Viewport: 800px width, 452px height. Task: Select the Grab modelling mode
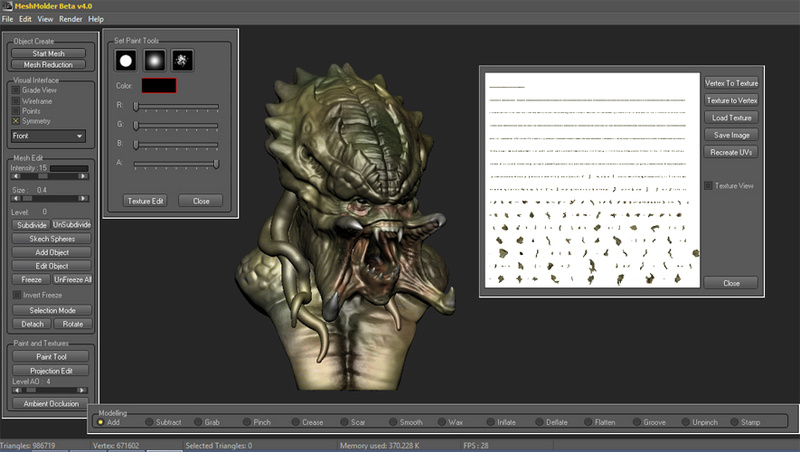[198, 422]
